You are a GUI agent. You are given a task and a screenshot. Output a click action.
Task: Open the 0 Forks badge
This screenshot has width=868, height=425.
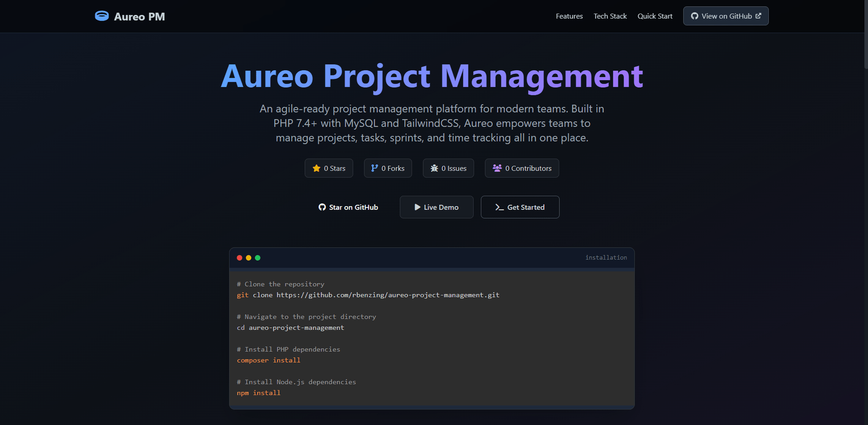click(388, 168)
